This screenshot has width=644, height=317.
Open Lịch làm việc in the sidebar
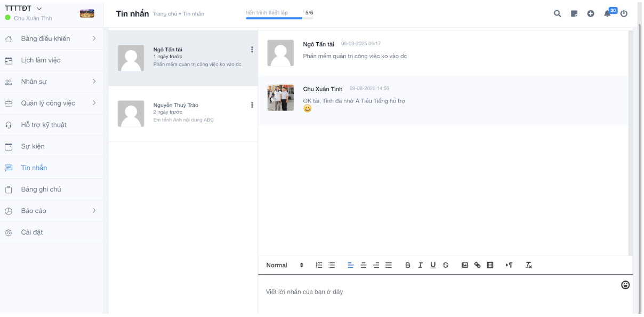tap(41, 60)
